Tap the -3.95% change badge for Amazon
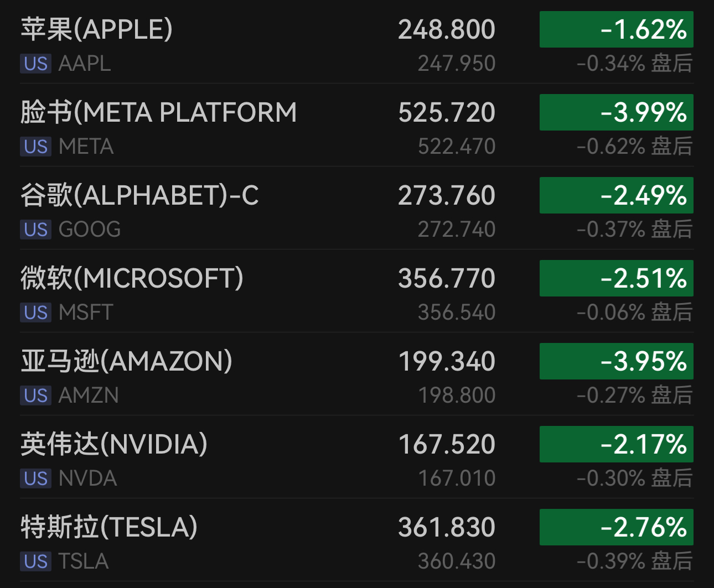714x588 pixels. 616,361
